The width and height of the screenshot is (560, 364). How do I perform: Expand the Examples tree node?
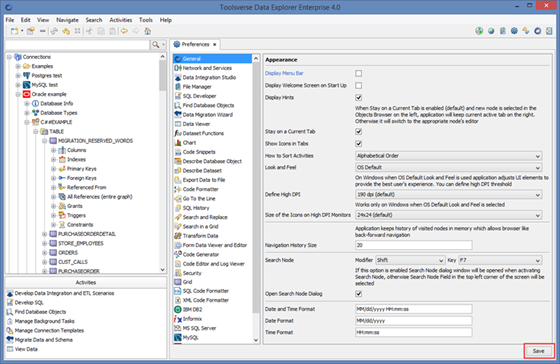[18, 66]
